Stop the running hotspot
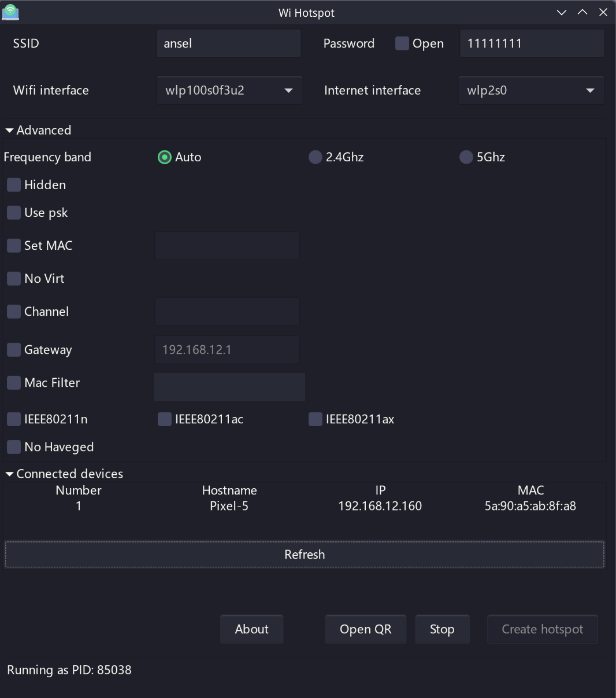This screenshot has width=616, height=698. pos(442,629)
